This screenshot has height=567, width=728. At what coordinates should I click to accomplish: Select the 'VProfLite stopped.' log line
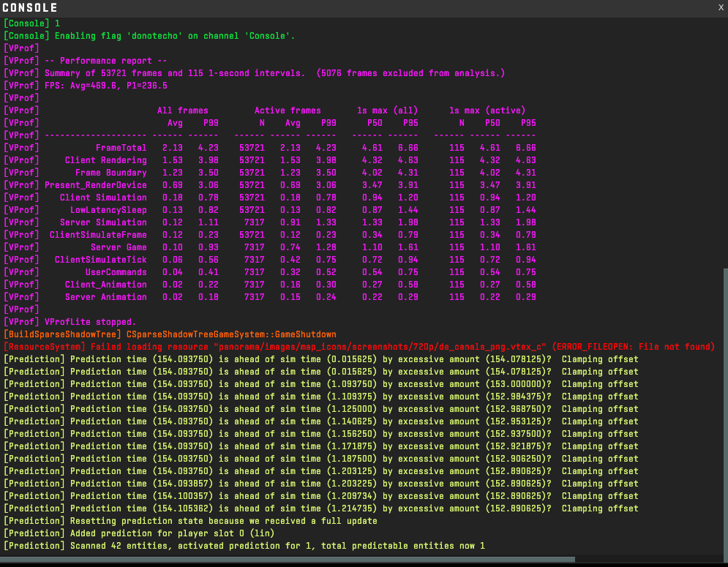[70, 322]
